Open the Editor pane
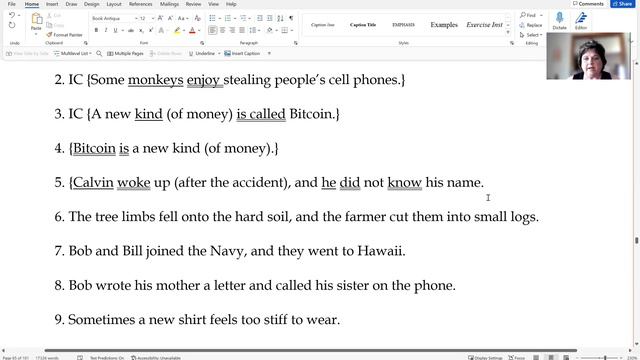 point(581,20)
